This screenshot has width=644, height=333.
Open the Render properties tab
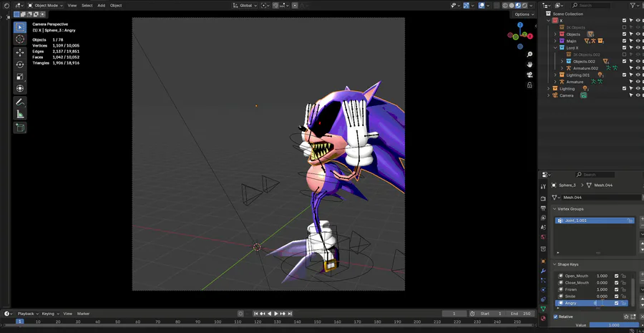click(x=543, y=198)
